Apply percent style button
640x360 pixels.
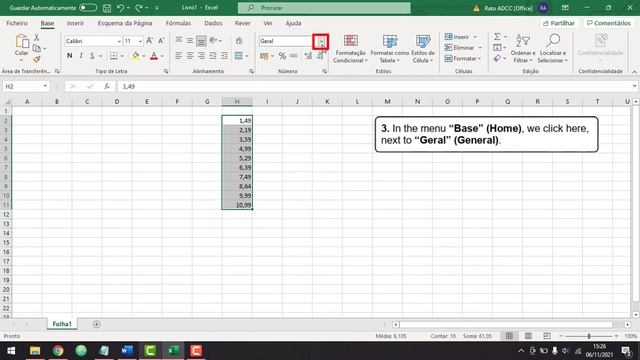pos(282,56)
